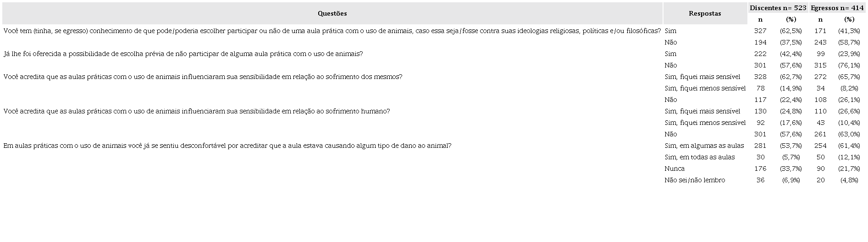Select the question about sofrimento humano
The height and width of the screenshot is (242, 868).
pyautogui.click(x=196, y=111)
